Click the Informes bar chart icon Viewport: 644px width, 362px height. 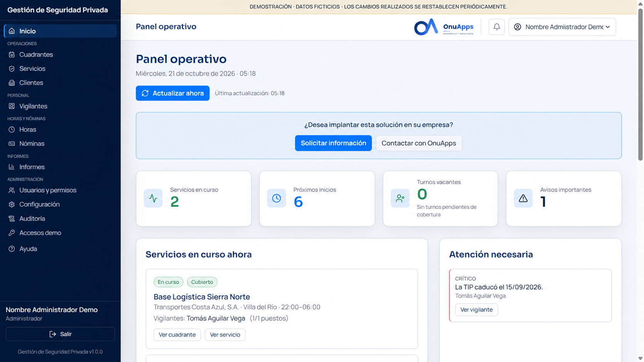tap(12, 167)
